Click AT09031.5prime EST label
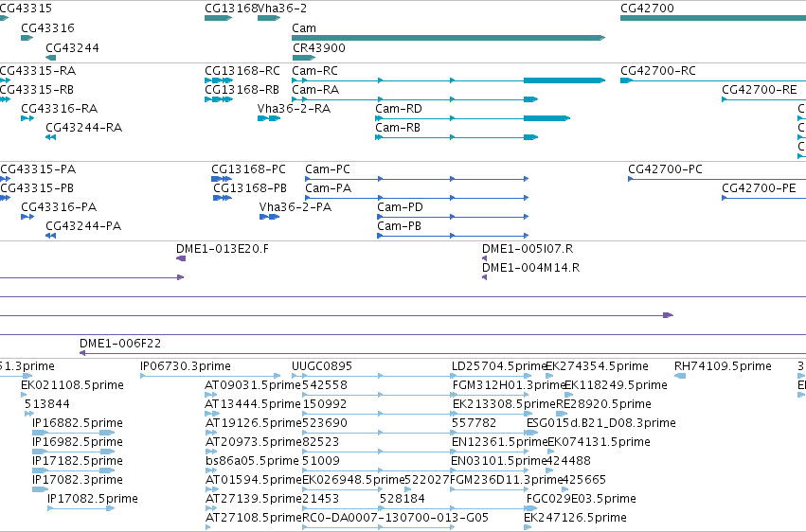 tap(253, 385)
